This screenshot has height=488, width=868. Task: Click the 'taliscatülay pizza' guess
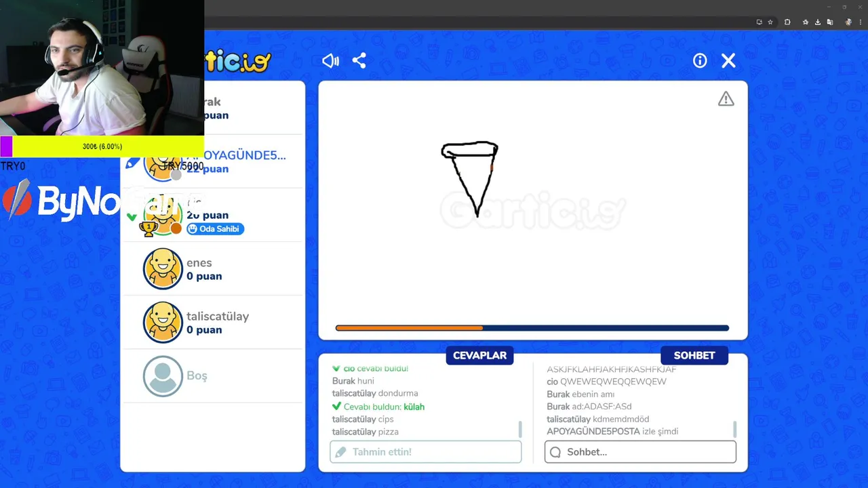pos(366,432)
